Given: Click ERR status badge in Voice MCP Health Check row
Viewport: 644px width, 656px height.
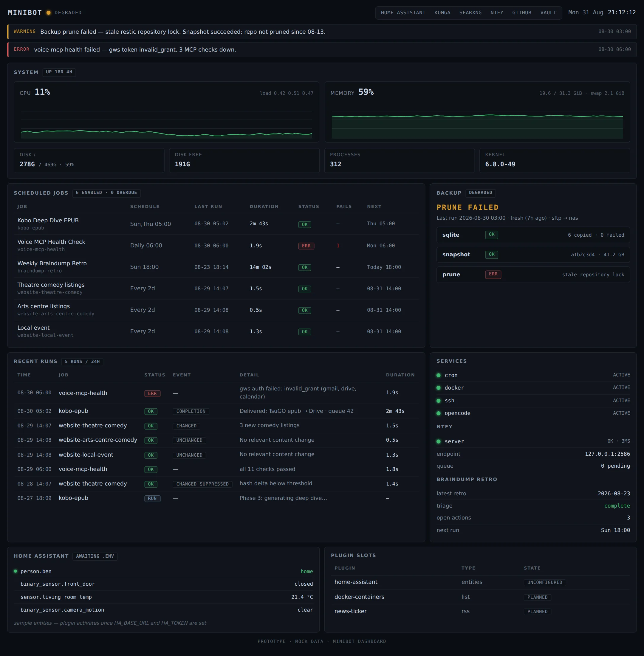Looking at the screenshot, I should 306,246.
